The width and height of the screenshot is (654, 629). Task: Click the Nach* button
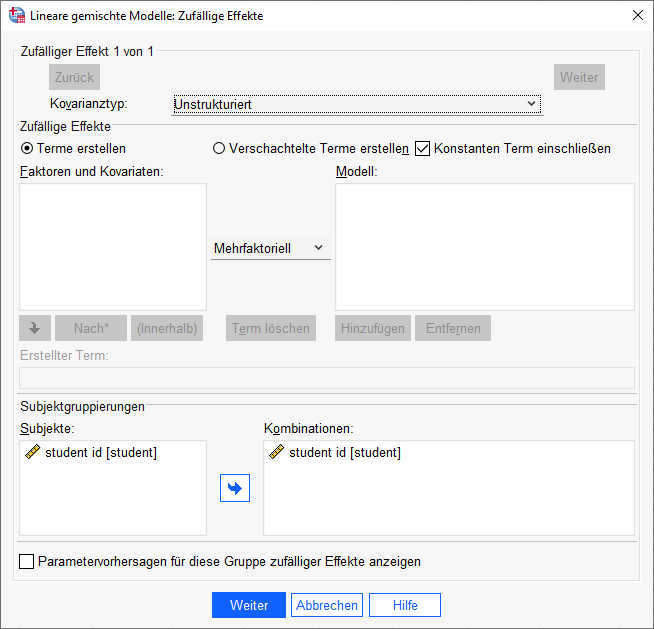[x=91, y=328]
